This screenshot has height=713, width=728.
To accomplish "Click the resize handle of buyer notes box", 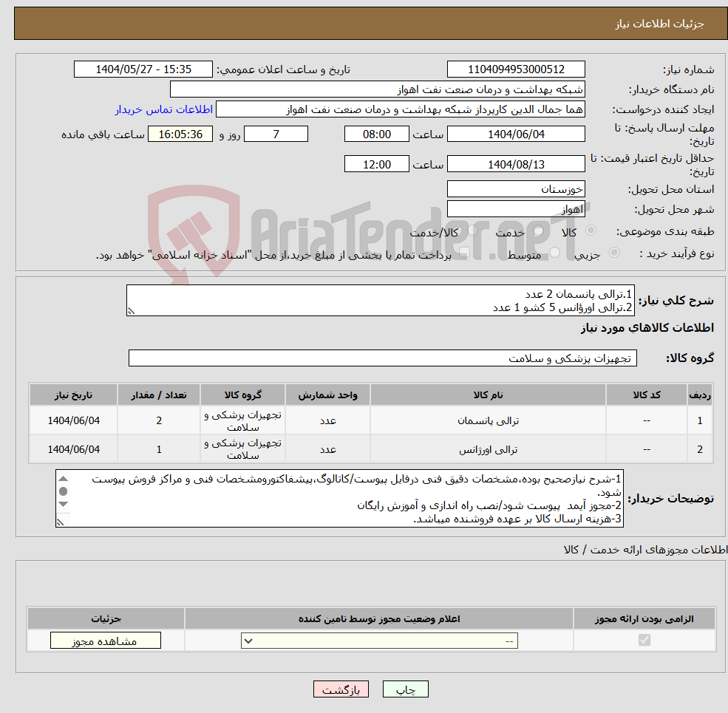I will 60,522.
